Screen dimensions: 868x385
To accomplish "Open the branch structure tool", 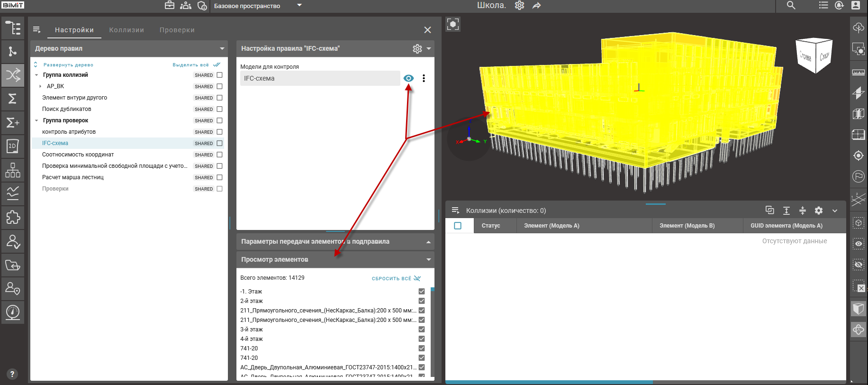I will coord(13,52).
